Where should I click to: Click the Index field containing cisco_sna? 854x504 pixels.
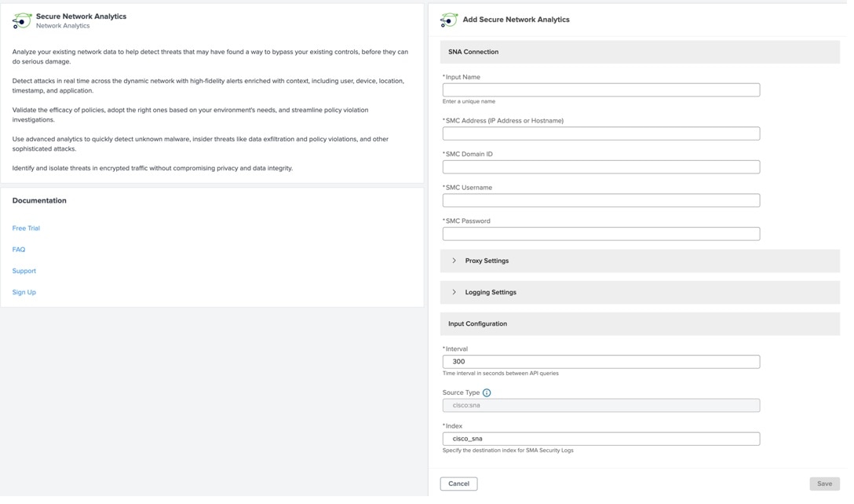pos(600,439)
